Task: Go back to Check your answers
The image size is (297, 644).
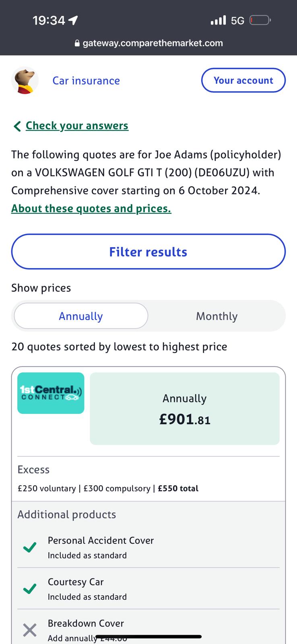Action: click(77, 126)
